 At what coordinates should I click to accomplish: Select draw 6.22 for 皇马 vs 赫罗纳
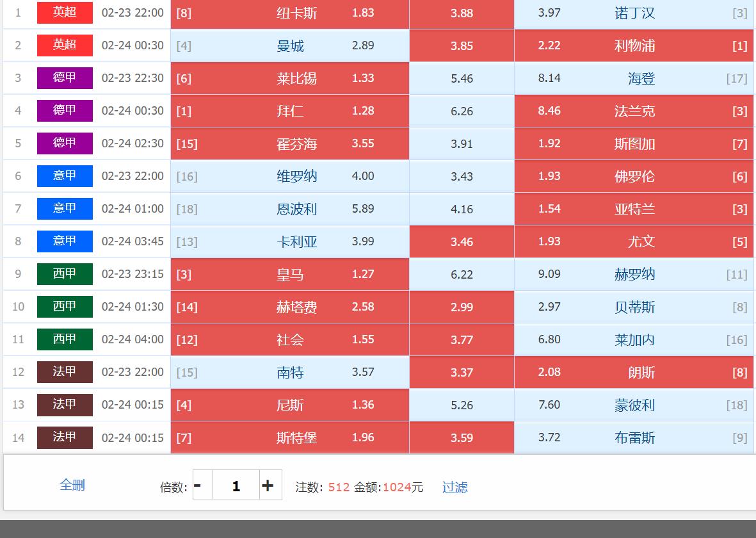point(462,274)
